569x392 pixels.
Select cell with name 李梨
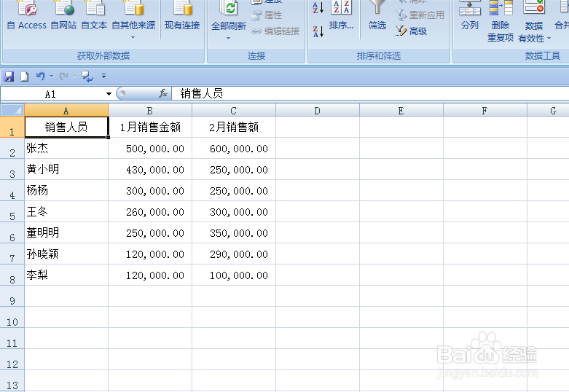[x=66, y=275]
